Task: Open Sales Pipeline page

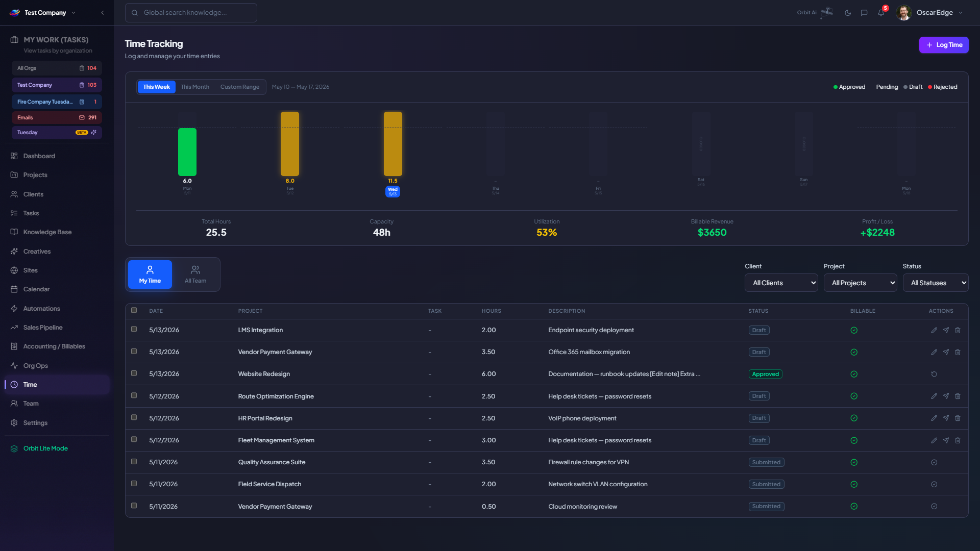Action: 57,328
